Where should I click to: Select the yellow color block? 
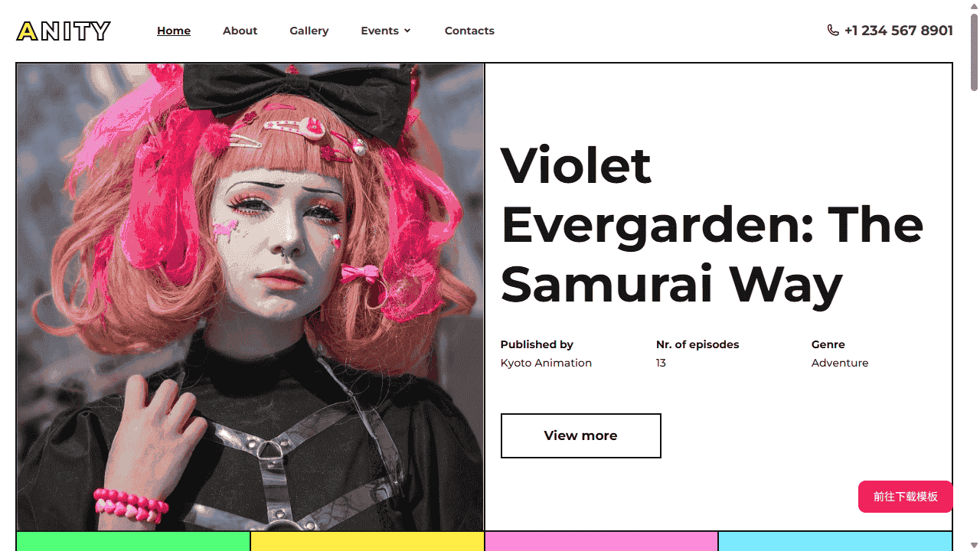[367, 542]
